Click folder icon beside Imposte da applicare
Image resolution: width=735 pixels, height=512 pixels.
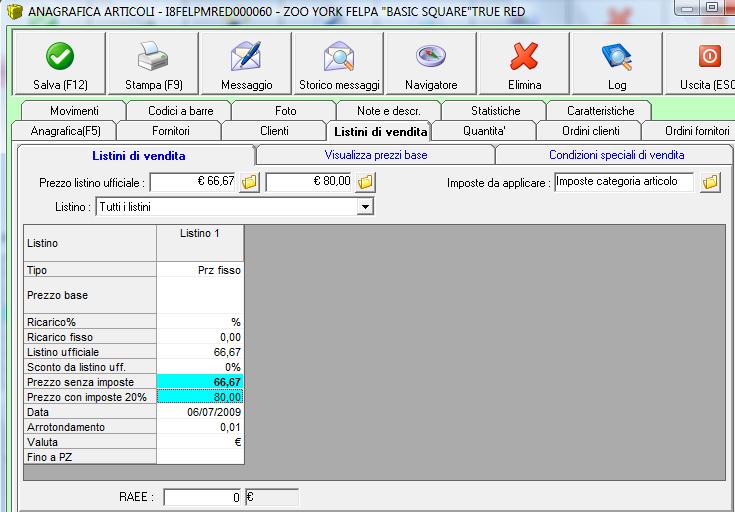pyautogui.click(x=710, y=182)
